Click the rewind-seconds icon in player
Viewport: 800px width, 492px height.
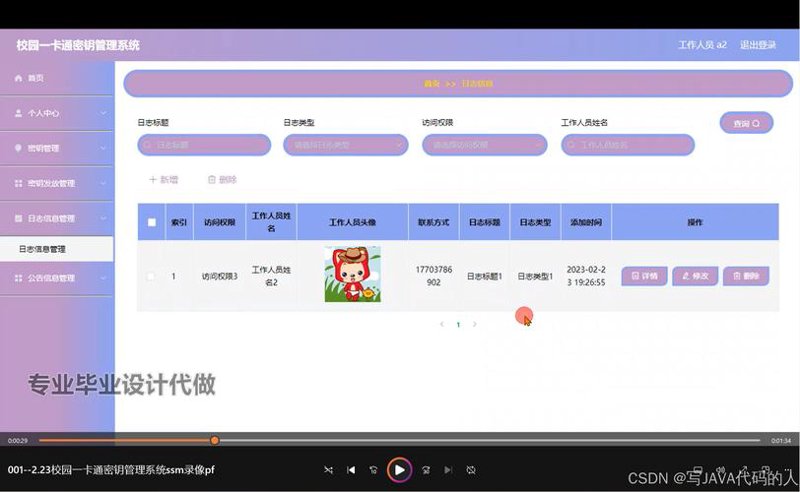(x=373, y=470)
